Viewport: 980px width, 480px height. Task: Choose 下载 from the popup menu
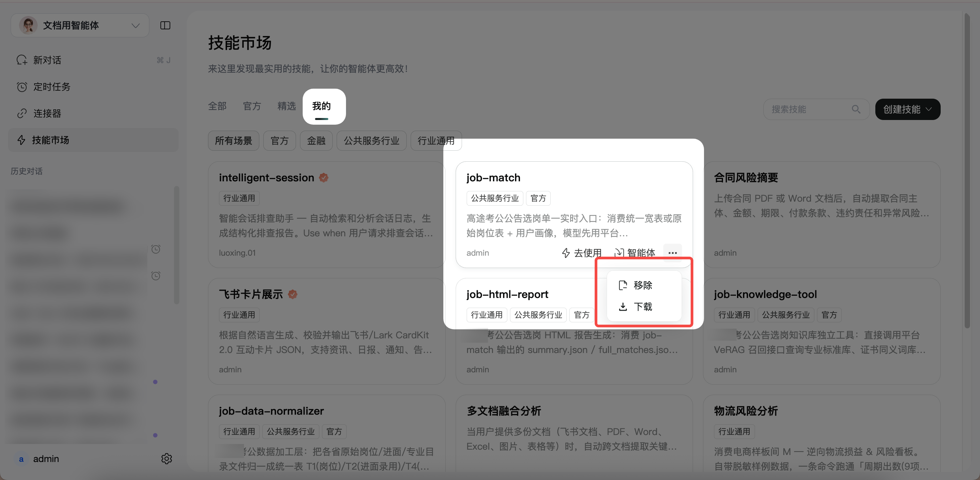coord(644,307)
